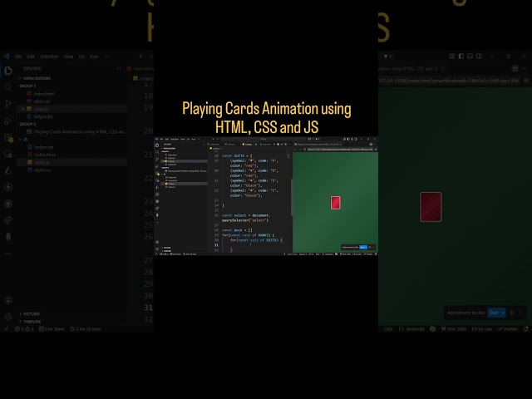The height and width of the screenshot is (399, 532).
Task: Open Source Control in dimmed background activity bar
Action: (x=8, y=104)
